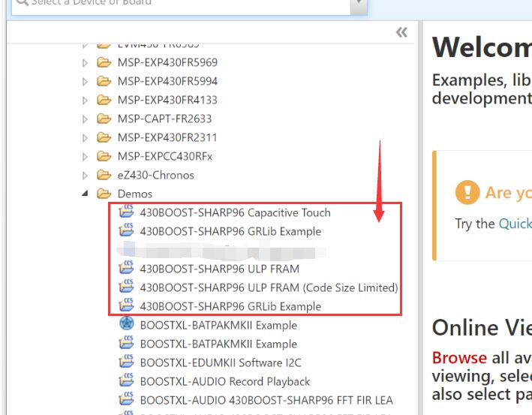
Task: Select the eZ430-Chronos label
Action: pos(156,175)
